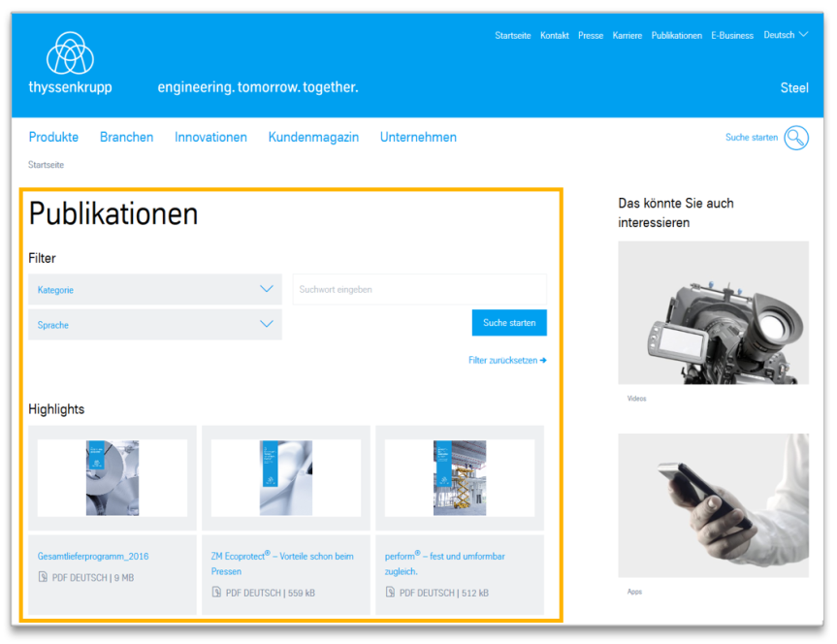This screenshot has width=837, height=644.
Task: Open the Kontakt link
Action: click(x=554, y=35)
